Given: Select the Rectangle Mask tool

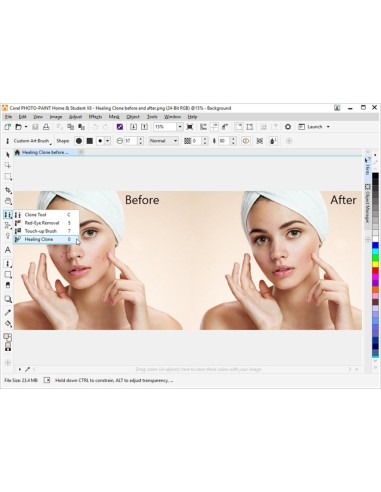Looking at the screenshot, I should (x=8, y=177).
